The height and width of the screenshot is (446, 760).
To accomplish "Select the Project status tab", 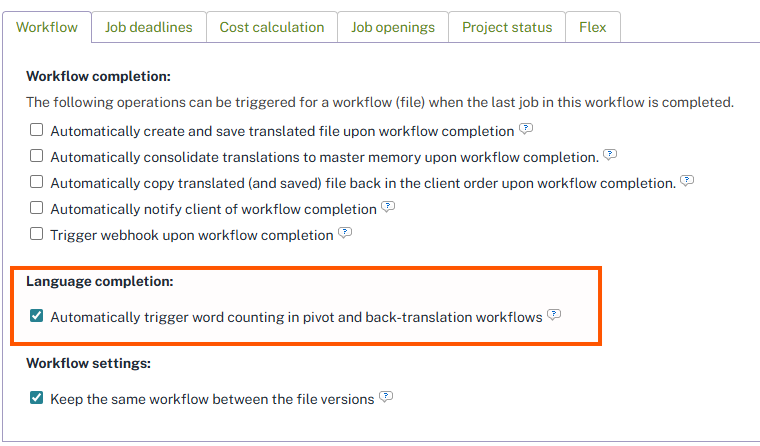I will click(x=507, y=27).
